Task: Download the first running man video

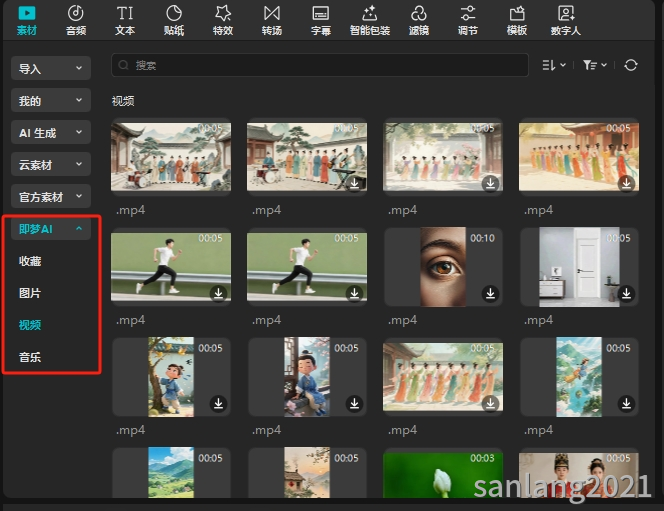Action: tap(219, 293)
